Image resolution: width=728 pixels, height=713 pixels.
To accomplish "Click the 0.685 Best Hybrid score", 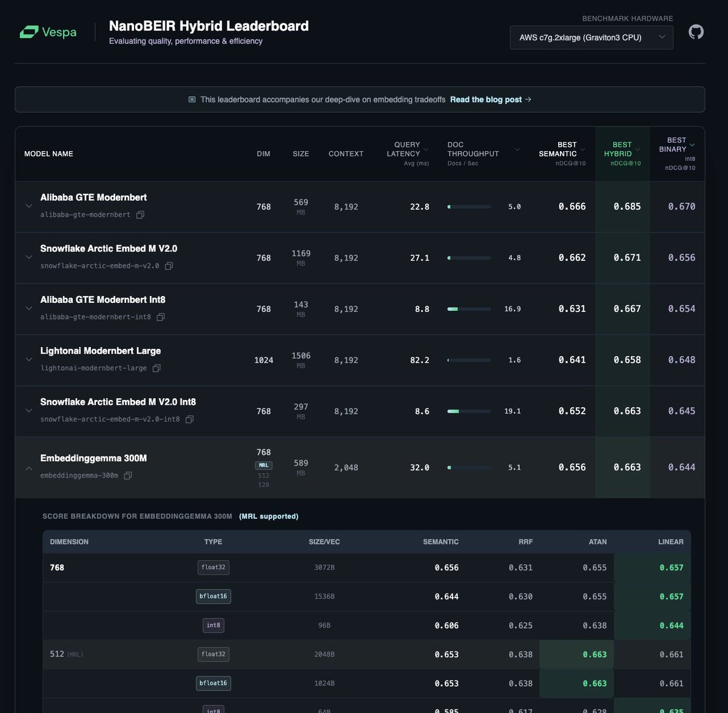I will 627,206.
